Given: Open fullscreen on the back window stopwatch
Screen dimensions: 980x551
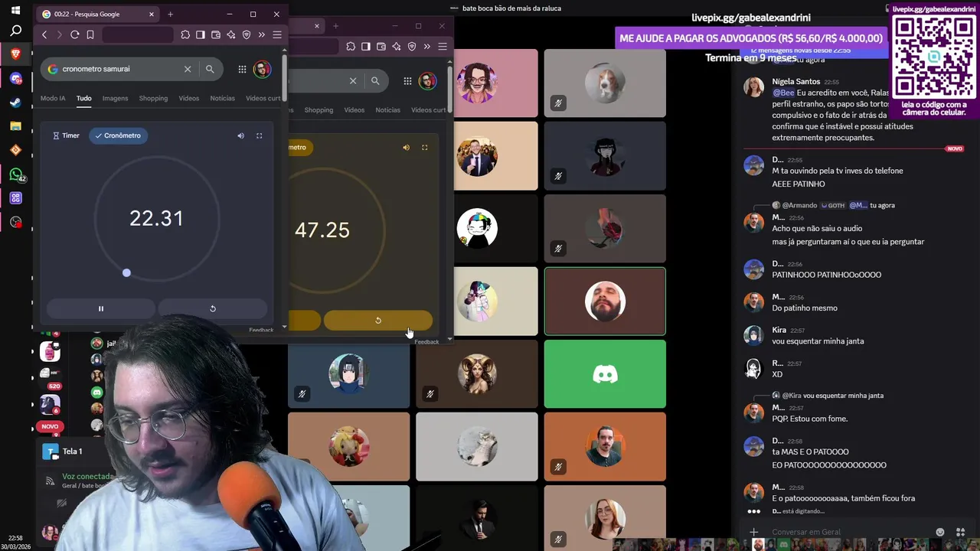Looking at the screenshot, I should (424, 148).
